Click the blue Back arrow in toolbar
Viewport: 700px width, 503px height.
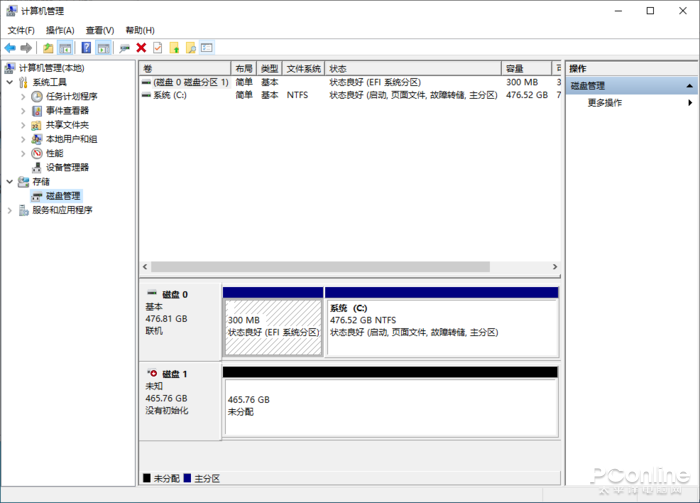pos(10,48)
